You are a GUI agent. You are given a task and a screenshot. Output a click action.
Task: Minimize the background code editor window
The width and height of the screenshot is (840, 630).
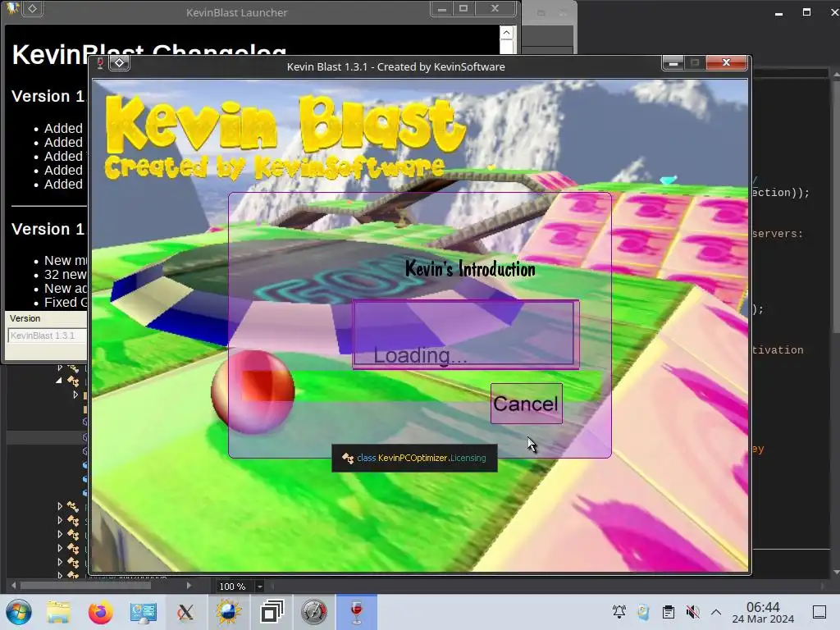(779, 13)
